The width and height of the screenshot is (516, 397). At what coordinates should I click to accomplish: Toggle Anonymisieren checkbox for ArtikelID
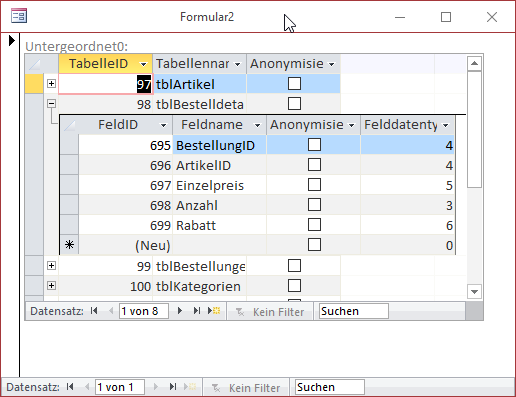tap(314, 165)
